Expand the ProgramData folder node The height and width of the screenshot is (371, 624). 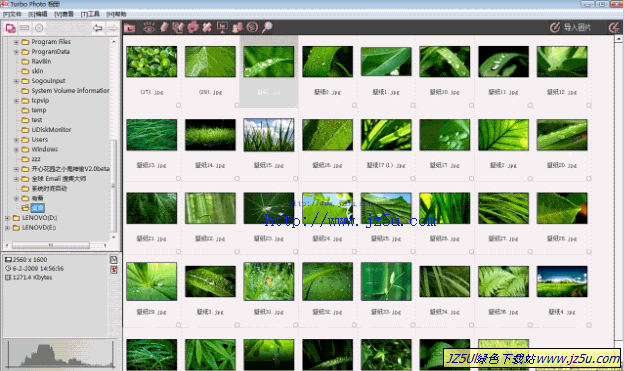(x=16, y=52)
